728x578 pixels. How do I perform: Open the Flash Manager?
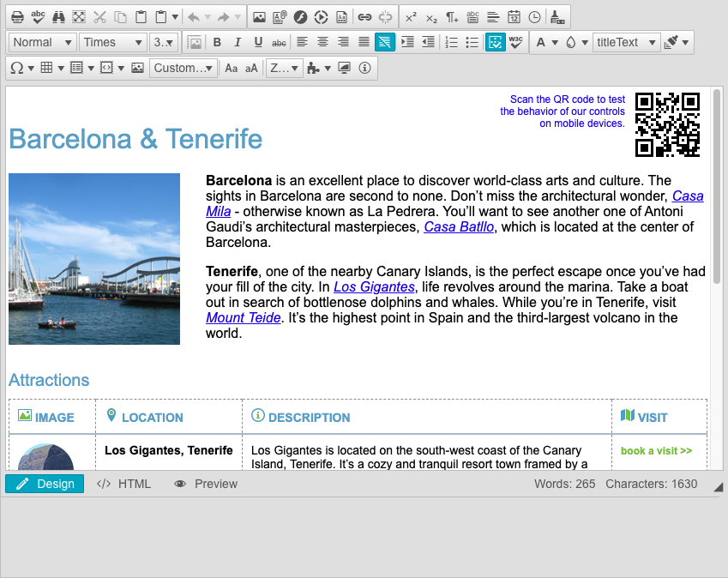[300, 18]
